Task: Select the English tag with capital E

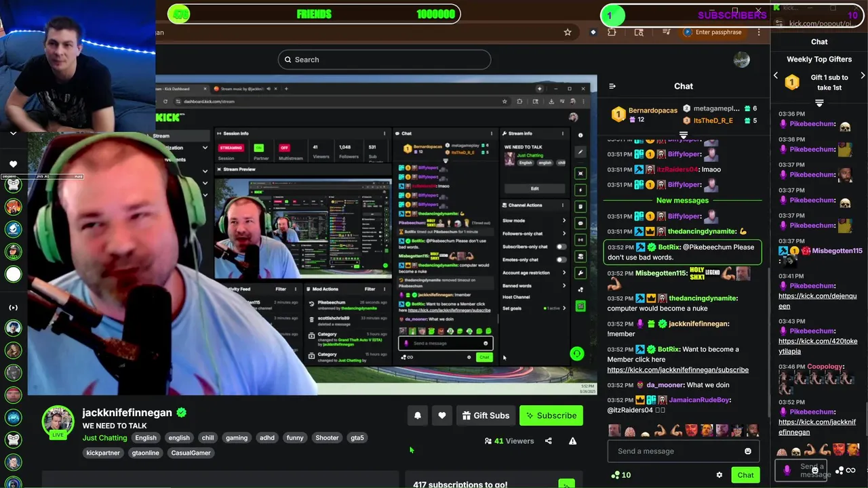Action: [146, 438]
